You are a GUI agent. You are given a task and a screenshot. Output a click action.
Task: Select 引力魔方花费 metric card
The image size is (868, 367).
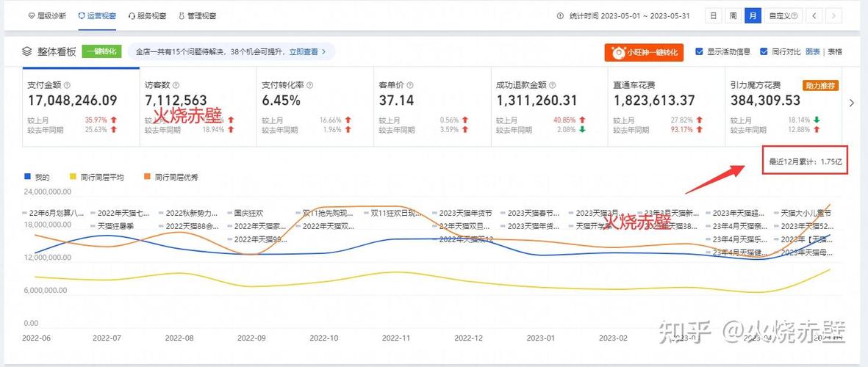pyautogui.click(x=784, y=107)
